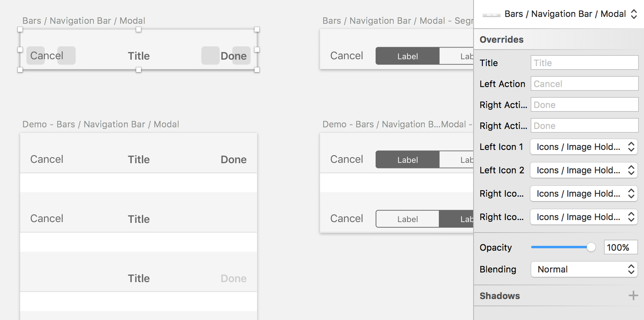Viewport: 644px width, 320px height.
Task: Click the dark Label segment in top segmented bar
Action: pos(407,56)
